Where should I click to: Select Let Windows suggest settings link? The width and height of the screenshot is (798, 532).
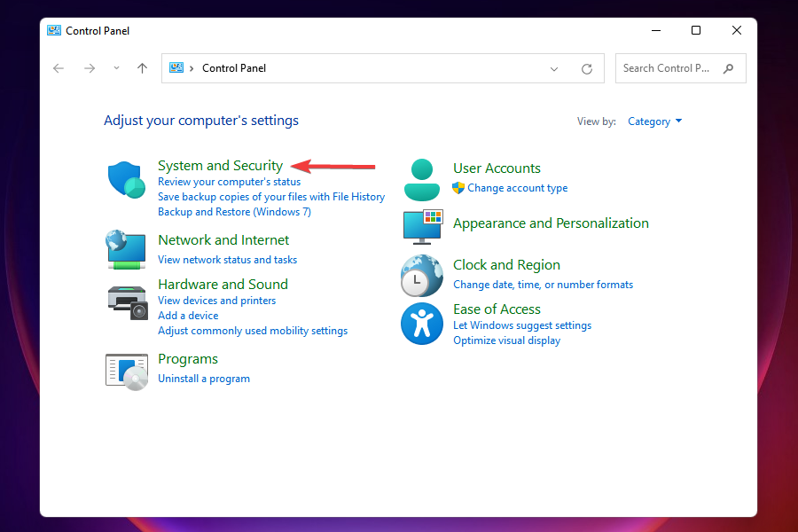522,325
